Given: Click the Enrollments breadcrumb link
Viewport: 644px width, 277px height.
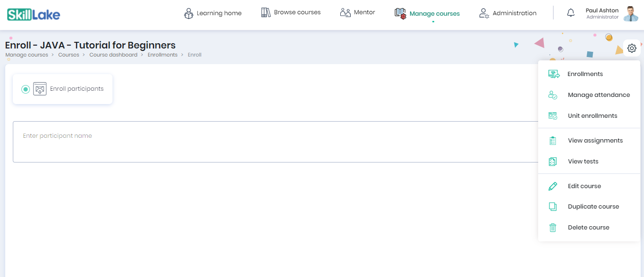Looking at the screenshot, I should (162, 55).
